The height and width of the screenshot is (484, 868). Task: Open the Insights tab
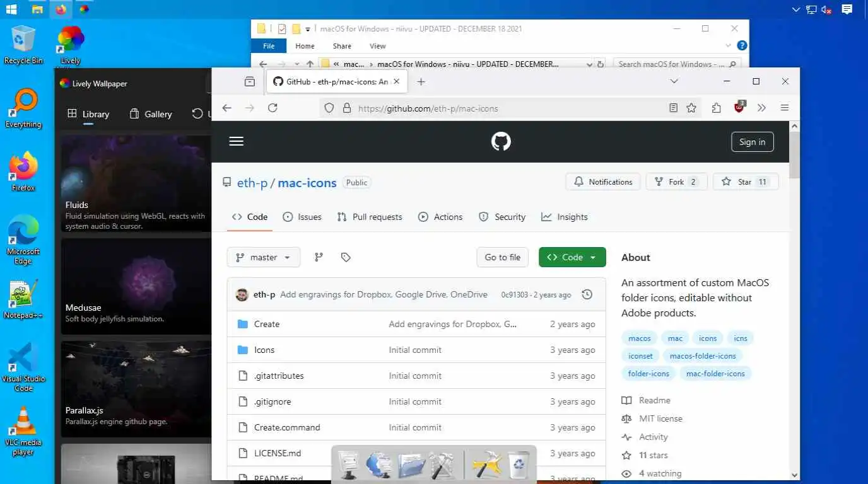click(565, 217)
